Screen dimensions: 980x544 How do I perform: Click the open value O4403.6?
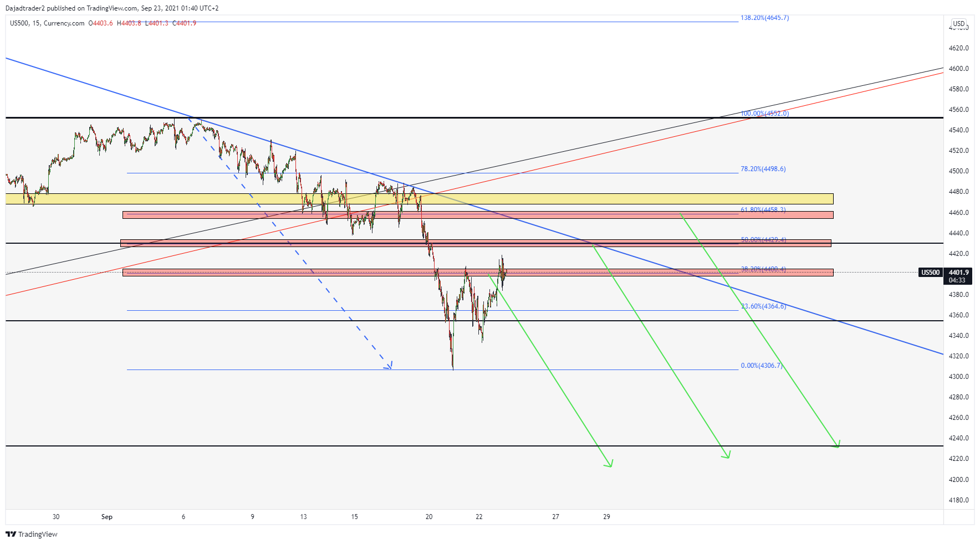(101, 23)
